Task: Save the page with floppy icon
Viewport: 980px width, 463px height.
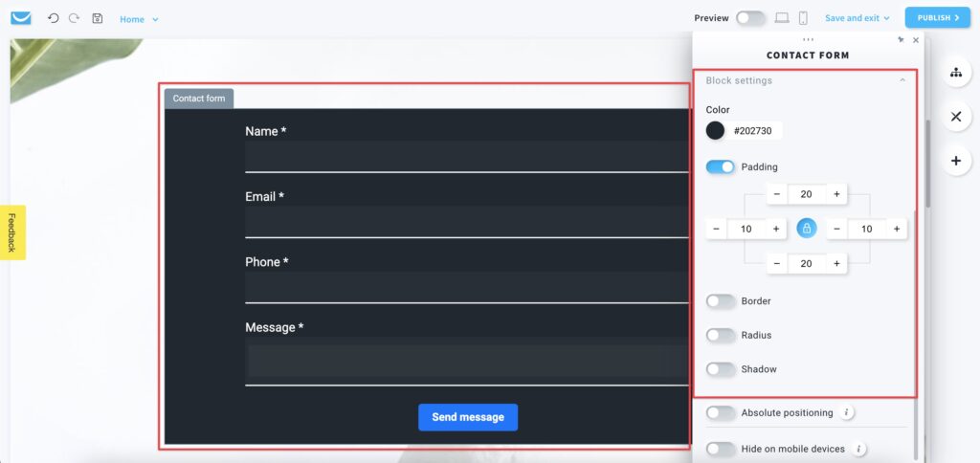Action: pyautogui.click(x=98, y=18)
